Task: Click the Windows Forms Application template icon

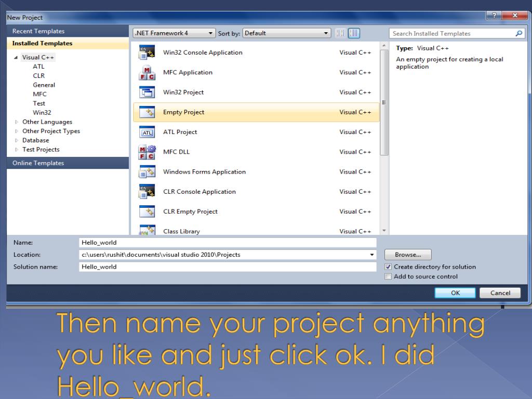Action: 147,171
